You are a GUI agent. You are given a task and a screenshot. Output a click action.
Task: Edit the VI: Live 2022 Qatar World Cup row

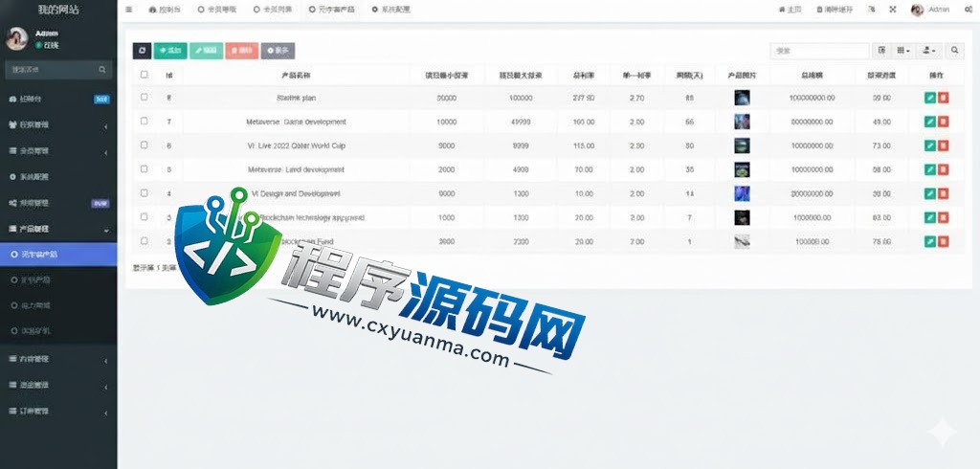coord(930,145)
